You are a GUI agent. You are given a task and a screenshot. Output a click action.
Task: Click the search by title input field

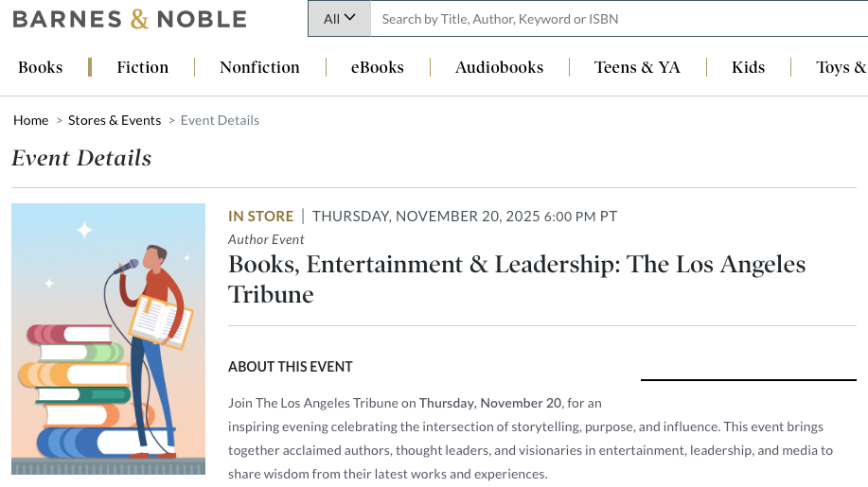pos(615,19)
